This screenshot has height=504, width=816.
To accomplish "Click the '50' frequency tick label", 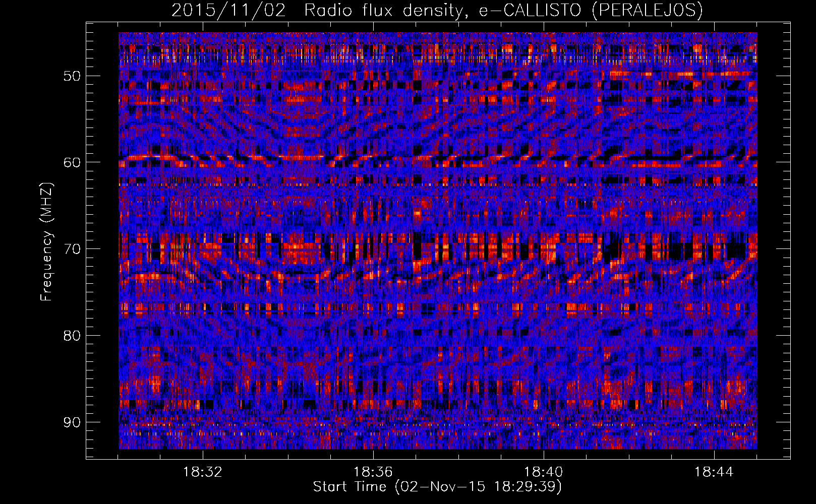I will [72, 76].
